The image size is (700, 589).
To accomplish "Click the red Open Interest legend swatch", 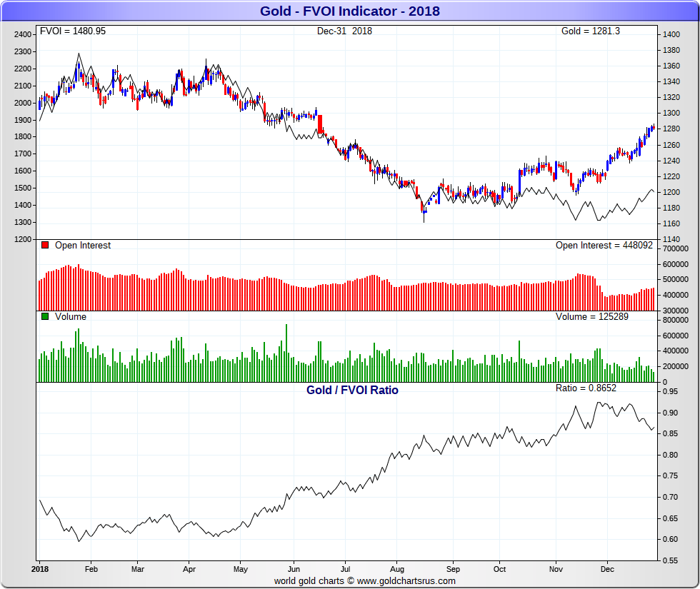I will click(x=45, y=246).
